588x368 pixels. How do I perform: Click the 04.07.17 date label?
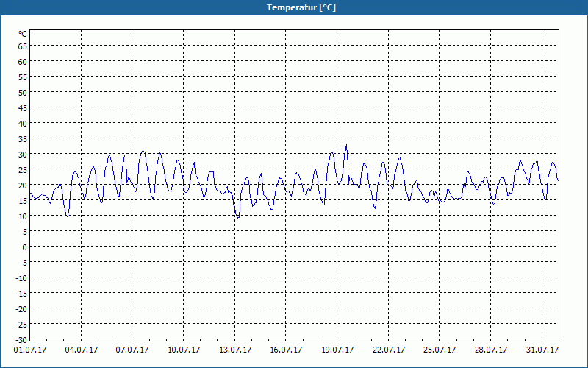[x=82, y=350]
